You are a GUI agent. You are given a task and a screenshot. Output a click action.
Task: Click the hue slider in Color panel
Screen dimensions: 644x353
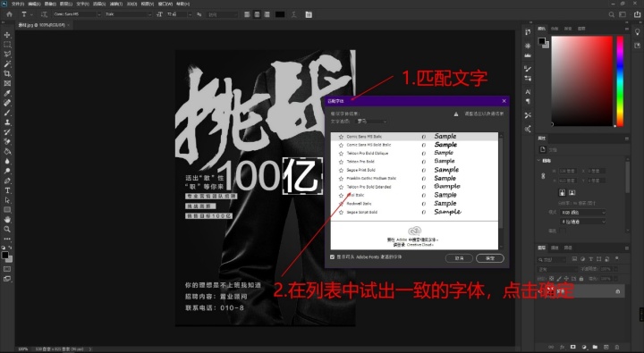point(620,80)
